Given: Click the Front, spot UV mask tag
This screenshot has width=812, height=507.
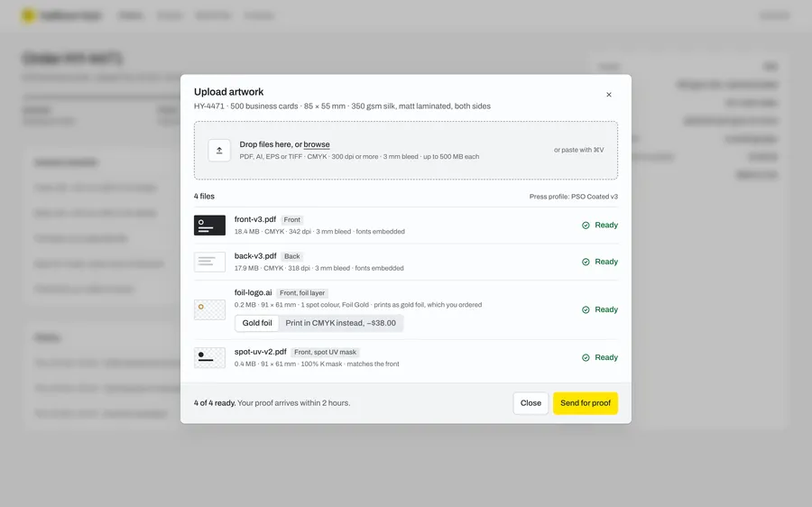Looking at the screenshot, I should tap(325, 352).
